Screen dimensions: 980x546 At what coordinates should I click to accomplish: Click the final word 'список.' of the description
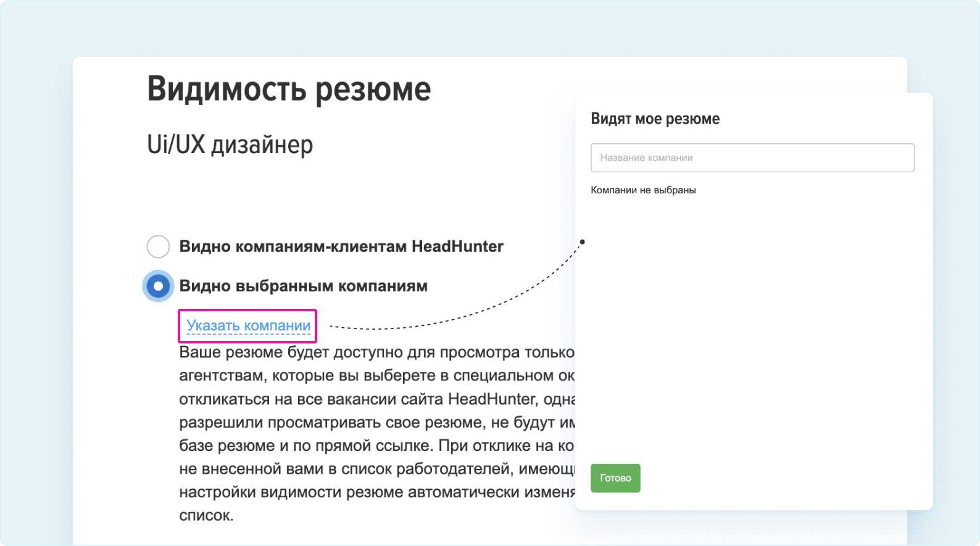(x=206, y=515)
